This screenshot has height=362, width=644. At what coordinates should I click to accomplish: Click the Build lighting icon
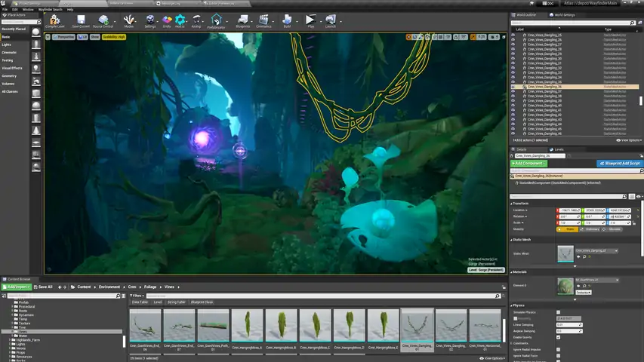[287, 20]
